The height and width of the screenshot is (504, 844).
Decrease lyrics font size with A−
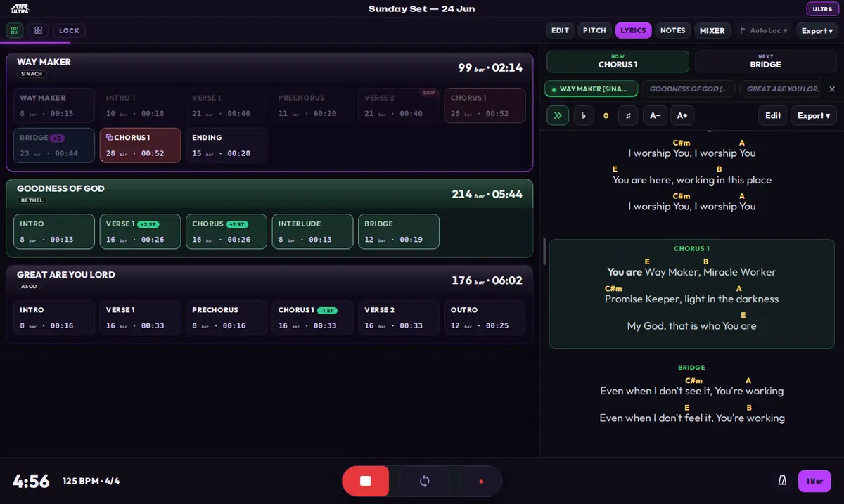(655, 115)
